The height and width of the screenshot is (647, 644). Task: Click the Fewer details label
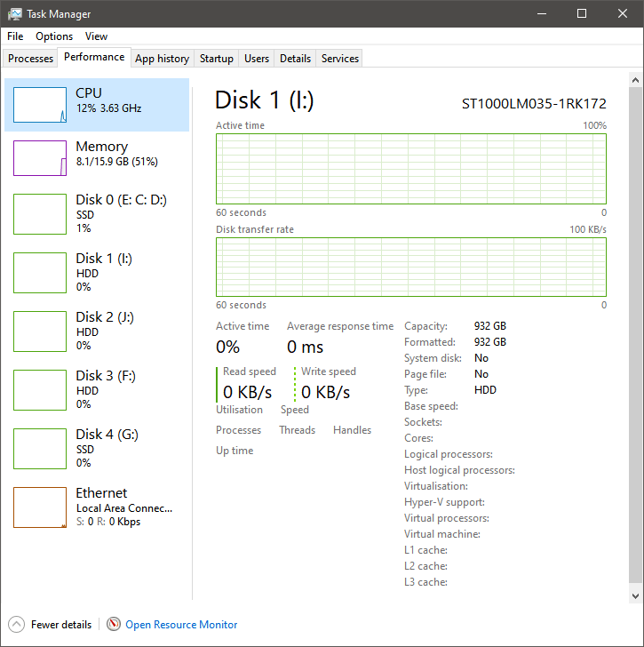click(x=61, y=624)
